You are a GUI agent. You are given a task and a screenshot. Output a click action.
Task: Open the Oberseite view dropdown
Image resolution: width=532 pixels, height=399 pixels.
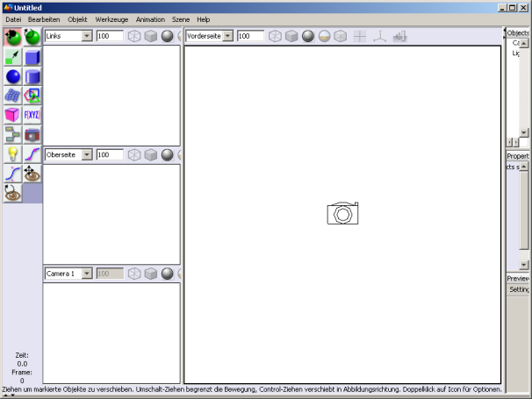(87, 154)
